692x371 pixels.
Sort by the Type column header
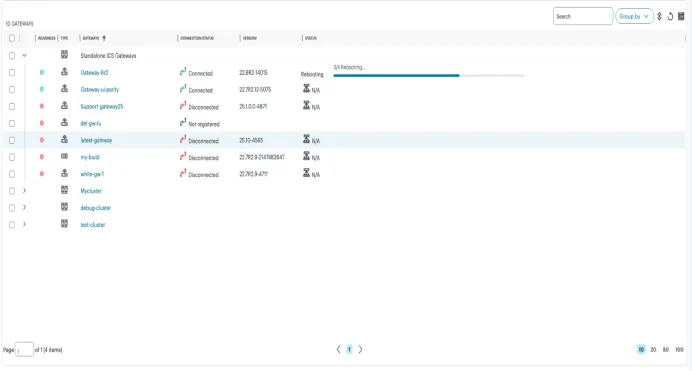coord(64,38)
